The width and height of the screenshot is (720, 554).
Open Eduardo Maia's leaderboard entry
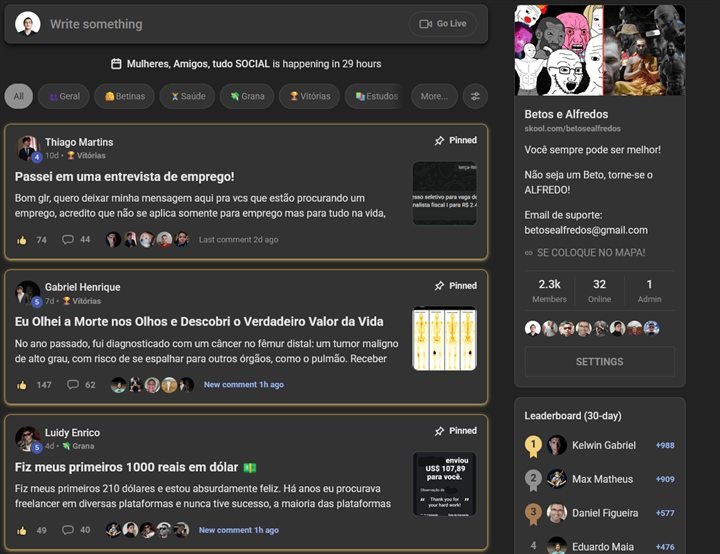pyautogui.click(x=600, y=546)
